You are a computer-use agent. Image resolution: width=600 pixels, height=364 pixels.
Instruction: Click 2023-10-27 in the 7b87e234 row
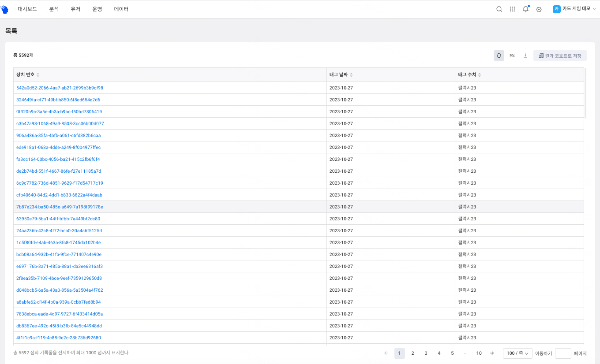[341, 207]
